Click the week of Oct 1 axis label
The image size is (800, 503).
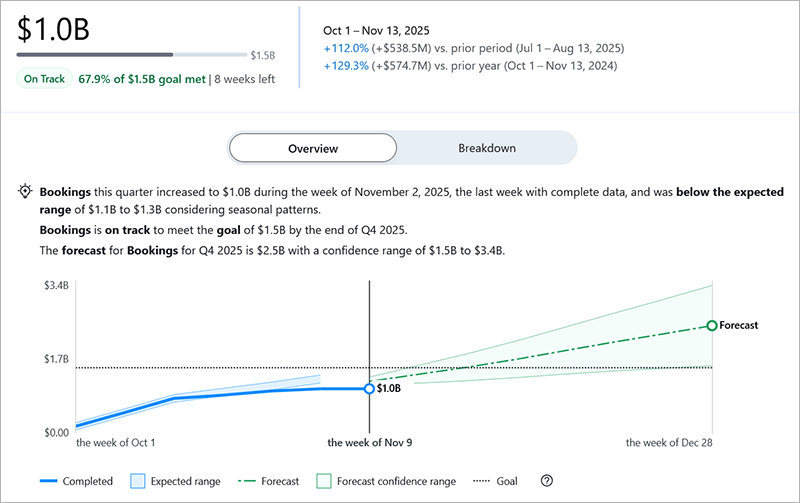[116, 442]
